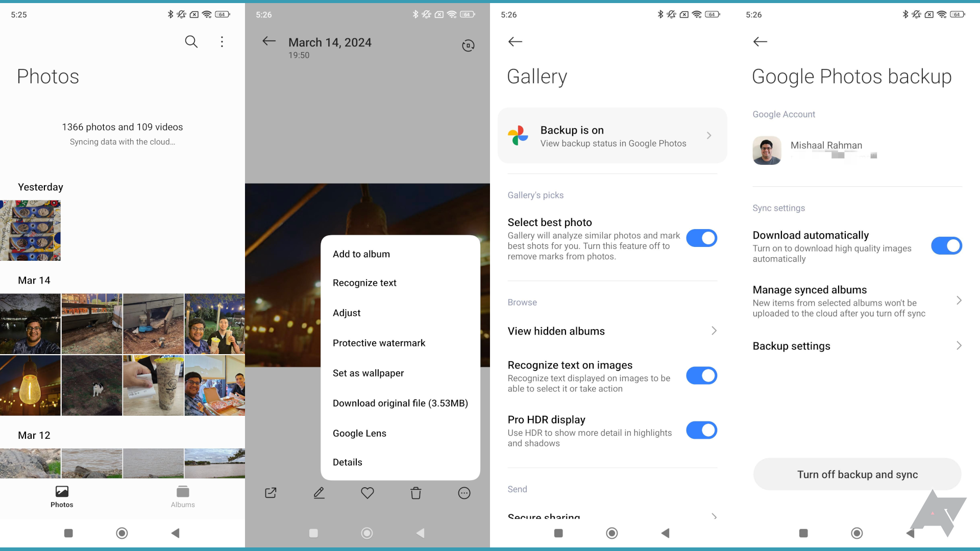The height and width of the screenshot is (551, 980).
Task: Tap the edit/pencil icon on photo
Action: [318, 492]
